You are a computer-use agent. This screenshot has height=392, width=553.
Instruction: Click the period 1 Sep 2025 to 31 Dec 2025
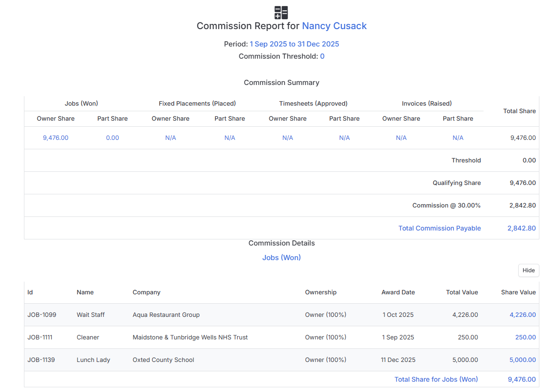294,44
